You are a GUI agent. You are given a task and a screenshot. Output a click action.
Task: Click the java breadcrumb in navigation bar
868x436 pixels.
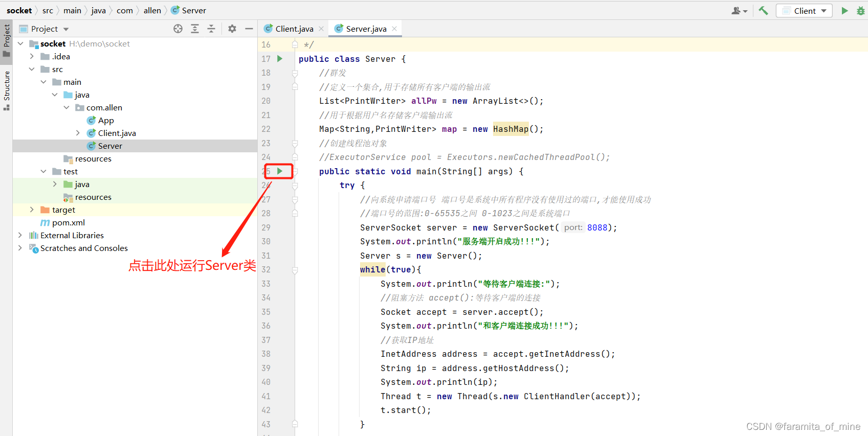[98, 10]
